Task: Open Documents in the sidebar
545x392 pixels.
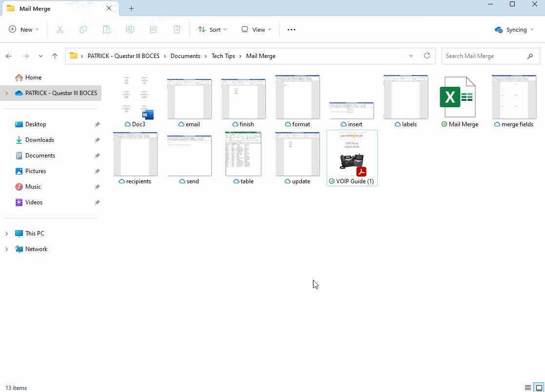Action: (x=40, y=156)
